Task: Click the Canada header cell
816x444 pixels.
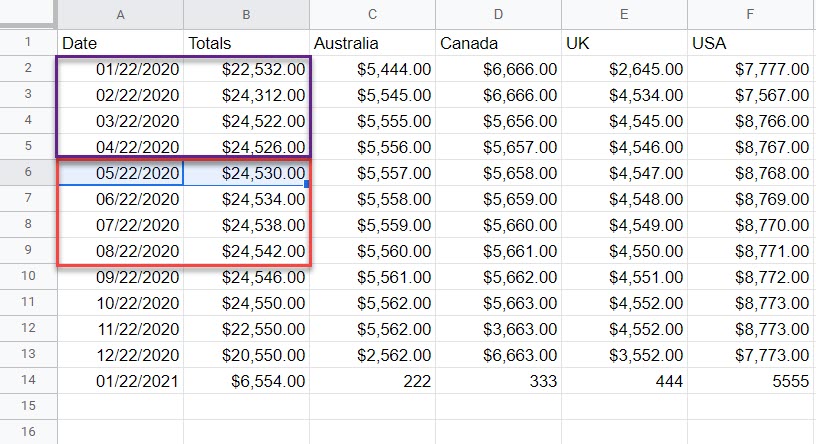Action: pos(498,43)
